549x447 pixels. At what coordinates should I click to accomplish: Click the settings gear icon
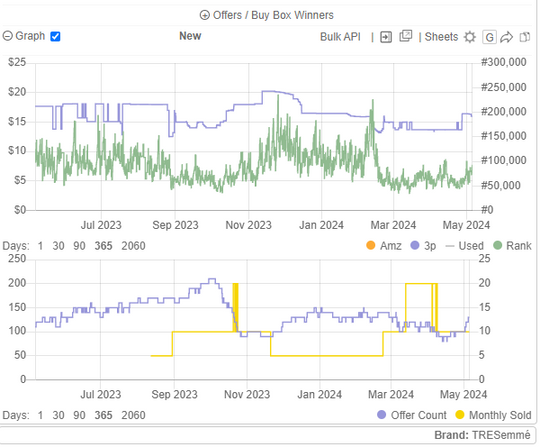(470, 37)
